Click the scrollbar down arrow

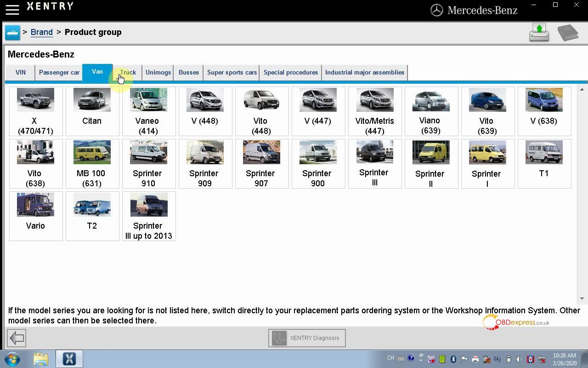tap(582, 299)
